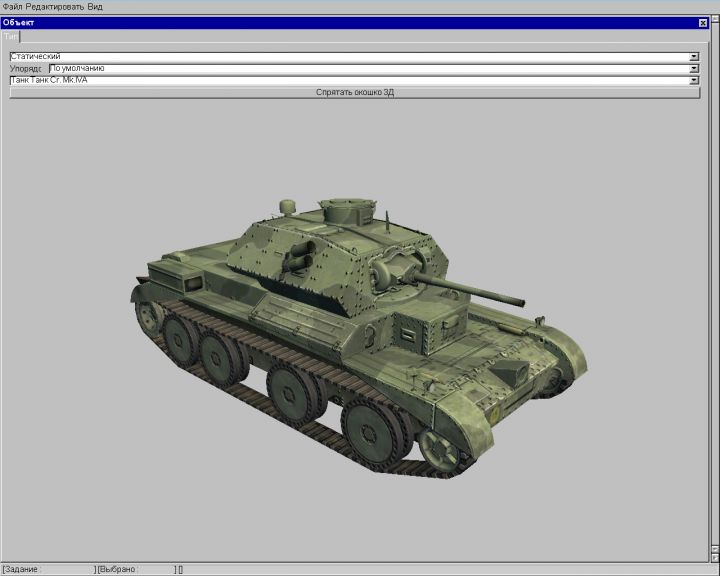Viewport: 720px width, 576px height.
Task: Open the Танк Cr. Mk IVA object dropdown
Action: (x=694, y=80)
